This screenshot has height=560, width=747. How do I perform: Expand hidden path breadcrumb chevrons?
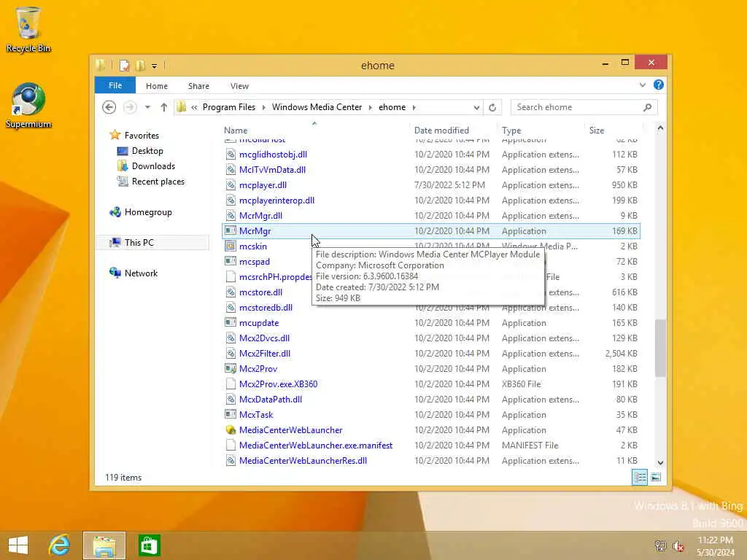point(194,107)
